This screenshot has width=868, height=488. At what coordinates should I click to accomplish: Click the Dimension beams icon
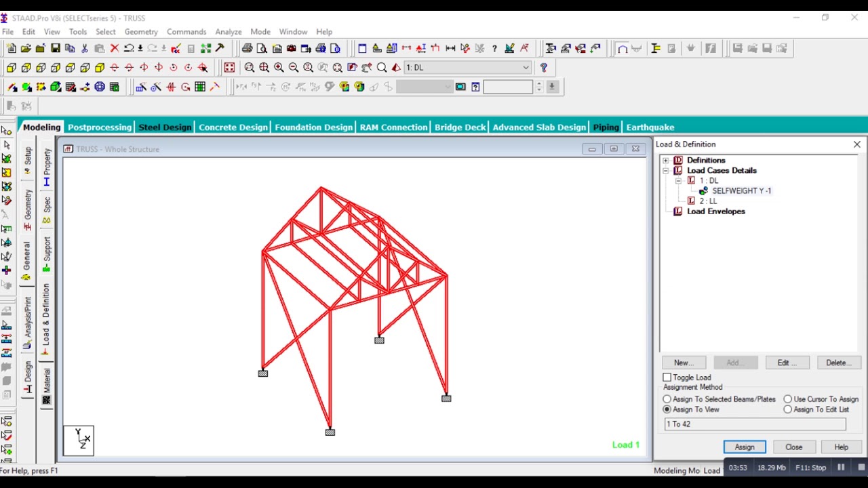(450, 48)
